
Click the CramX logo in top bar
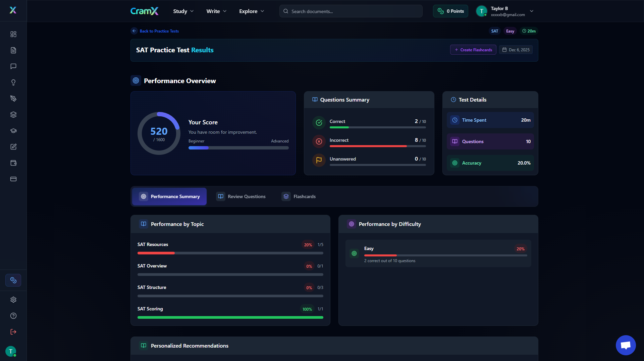pyautogui.click(x=145, y=11)
